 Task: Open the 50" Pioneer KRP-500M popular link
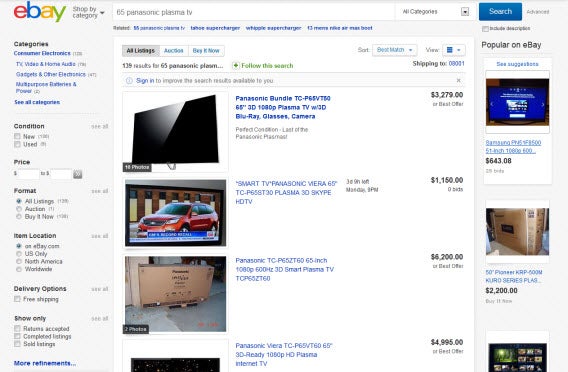click(514, 276)
